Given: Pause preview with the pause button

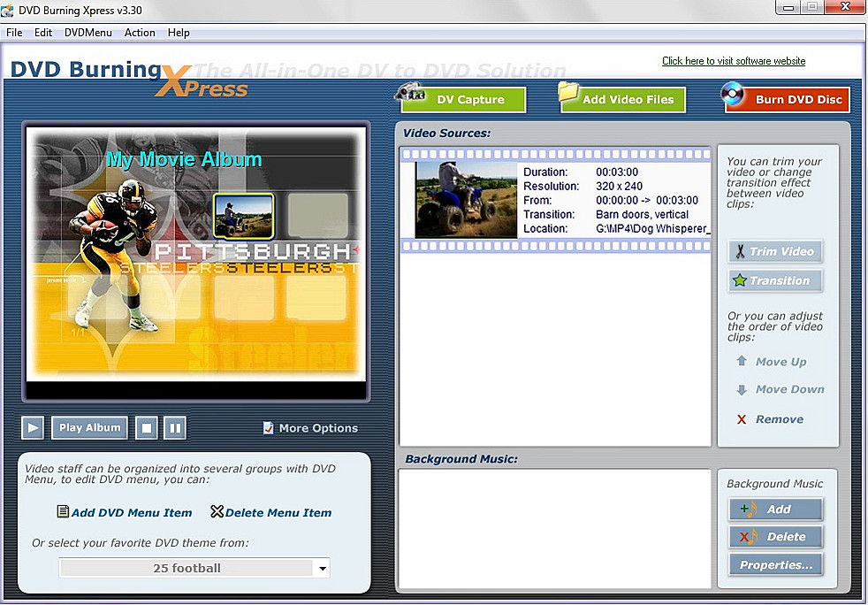Looking at the screenshot, I should click(x=175, y=428).
